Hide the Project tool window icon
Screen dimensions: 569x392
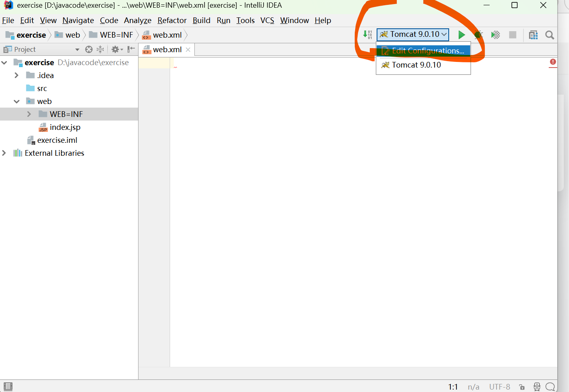[131, 49]
